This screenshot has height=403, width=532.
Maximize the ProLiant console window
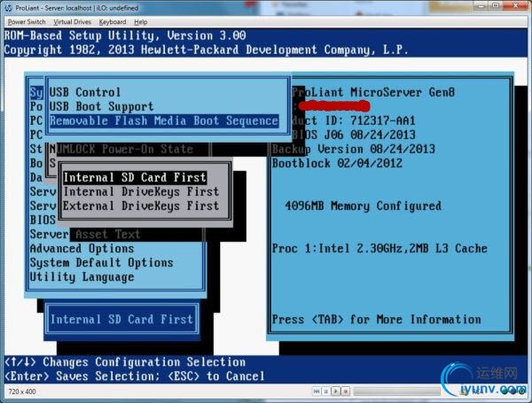coord(496,6)
